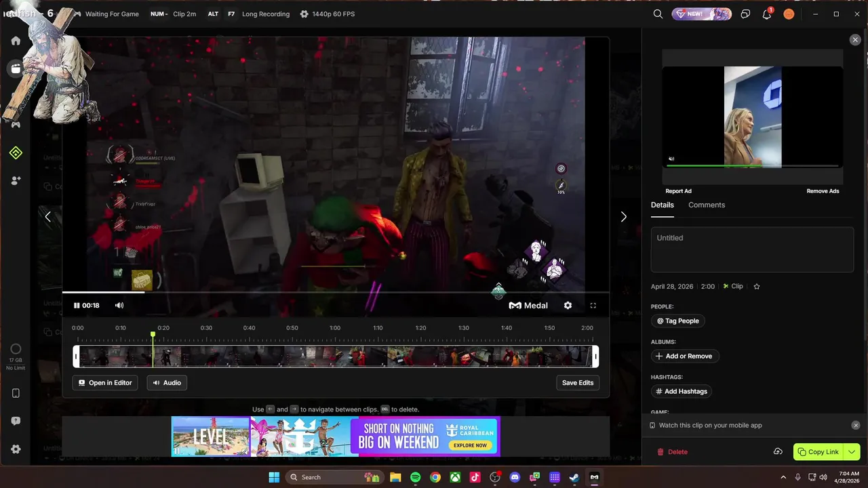The width and height of the screenshot is (868, 488).
Task: Click the Royal Caribbean banner ad
Action: [336, 436]
